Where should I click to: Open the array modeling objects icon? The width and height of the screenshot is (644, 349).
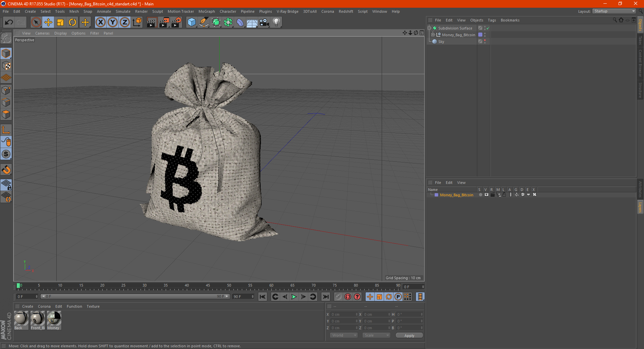pyautogui.click(x=228, y=22)
